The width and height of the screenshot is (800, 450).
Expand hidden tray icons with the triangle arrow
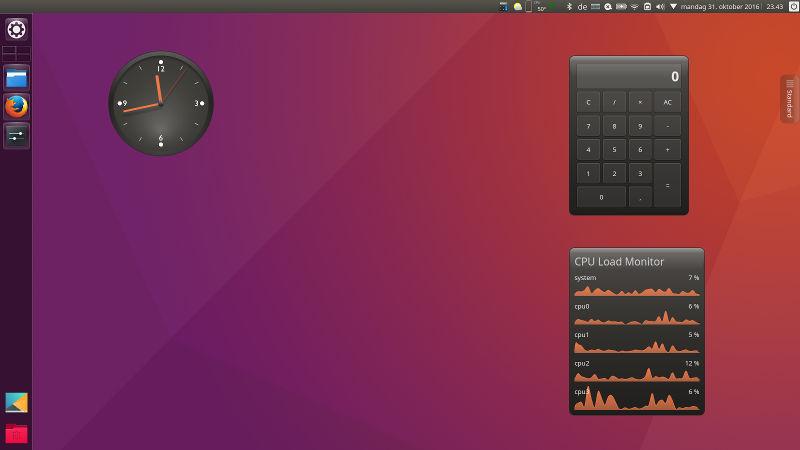click(x=673, y=6)
